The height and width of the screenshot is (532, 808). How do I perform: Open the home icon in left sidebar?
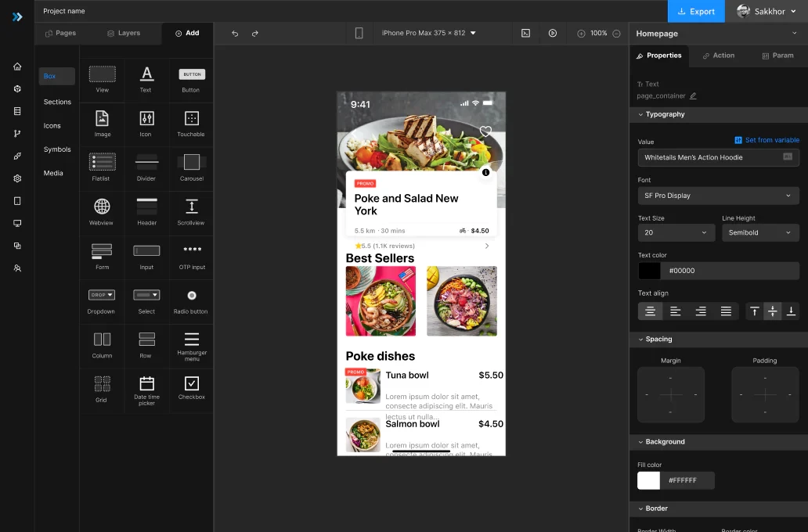[17, 66]
